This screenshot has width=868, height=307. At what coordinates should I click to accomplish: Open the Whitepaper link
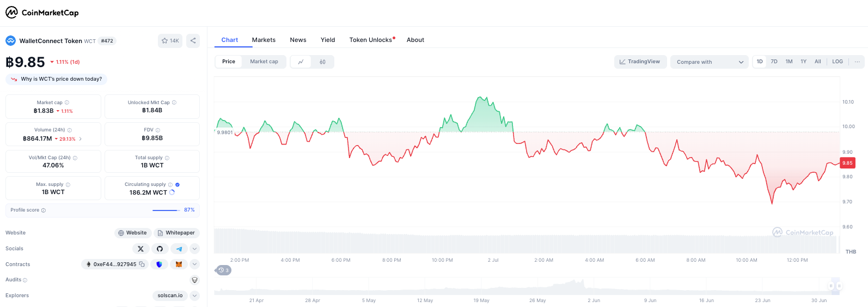176,233
